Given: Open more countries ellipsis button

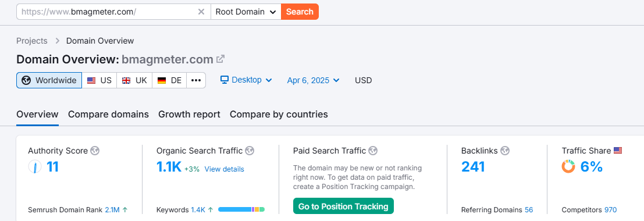Looking at the screenshot, I should [x=196, y=80].
